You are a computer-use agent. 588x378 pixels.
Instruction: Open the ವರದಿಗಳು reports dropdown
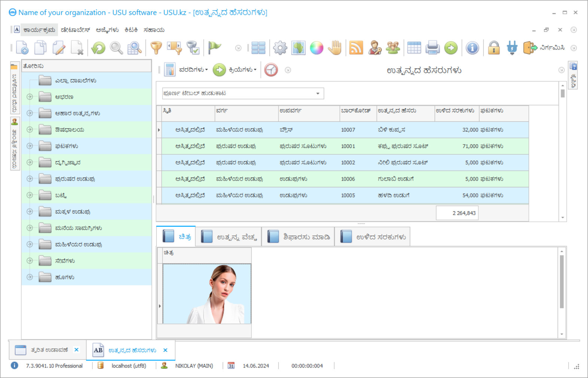[193, 70]
